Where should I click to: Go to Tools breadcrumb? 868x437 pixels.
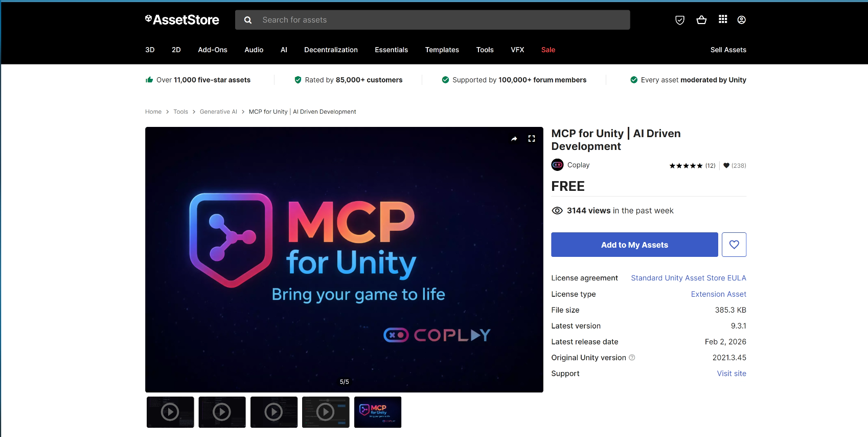(180, 112)
